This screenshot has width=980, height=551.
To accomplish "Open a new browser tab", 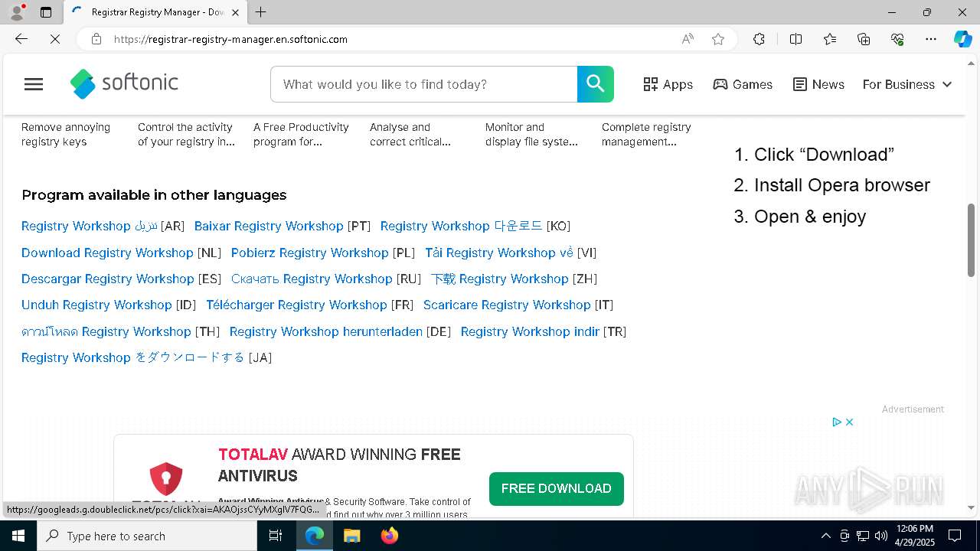I will (261, 12).
